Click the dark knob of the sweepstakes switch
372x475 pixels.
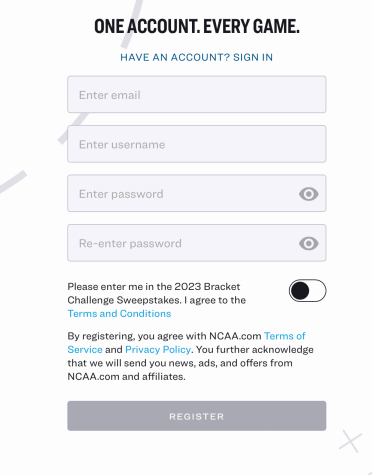point(300,291)
